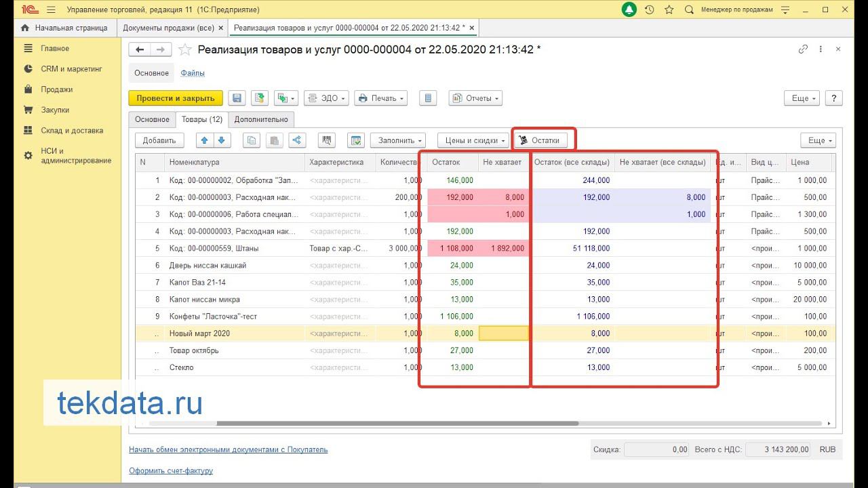Click the Провести и закрыть button
Image resolution: width=868 pixels, height=488 pixels.
[x=175, y=98]
